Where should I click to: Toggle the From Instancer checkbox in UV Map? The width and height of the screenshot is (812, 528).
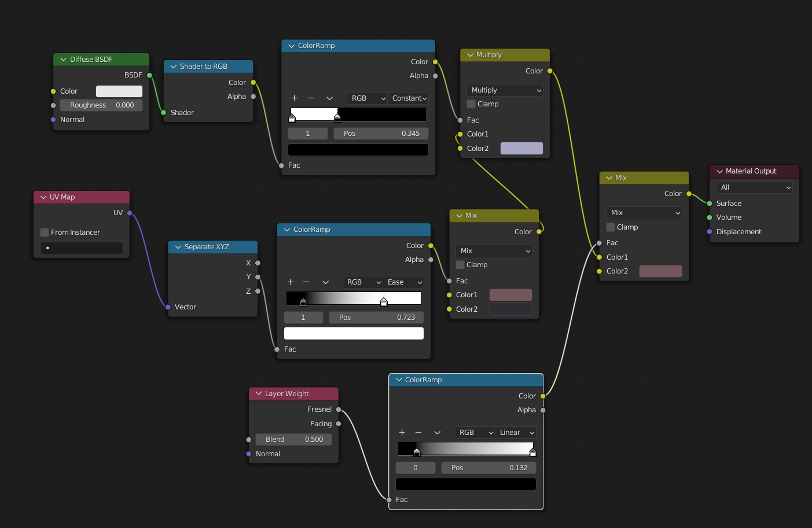[x=45, y=232]
